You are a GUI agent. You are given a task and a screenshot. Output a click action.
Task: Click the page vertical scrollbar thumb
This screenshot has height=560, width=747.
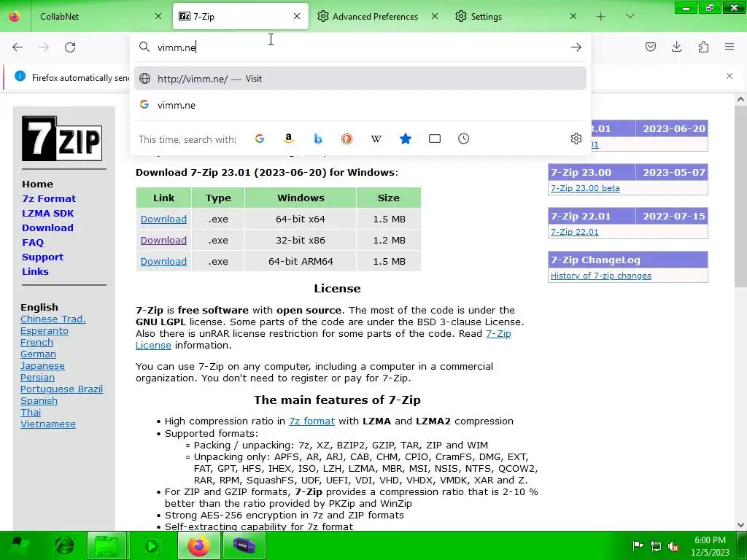click(x=740, y=196)
